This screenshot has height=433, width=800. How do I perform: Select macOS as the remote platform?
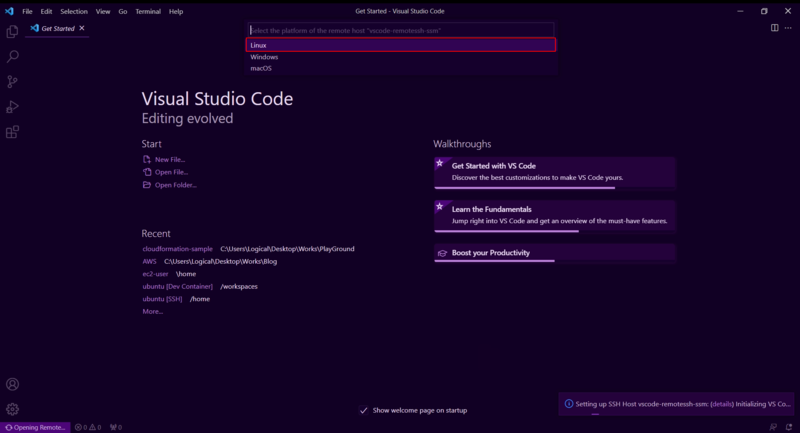(x=401, y=68)
